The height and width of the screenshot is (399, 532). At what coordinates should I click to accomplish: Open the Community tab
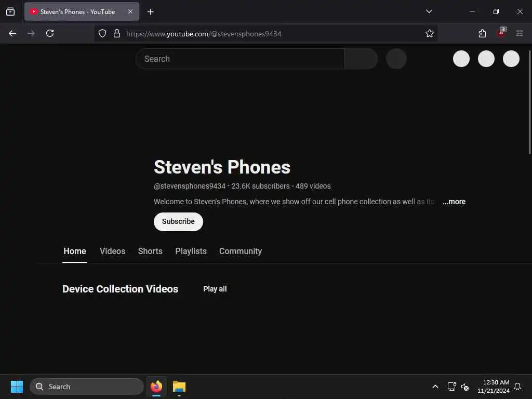pyautogui.click(x=240, y=251)
